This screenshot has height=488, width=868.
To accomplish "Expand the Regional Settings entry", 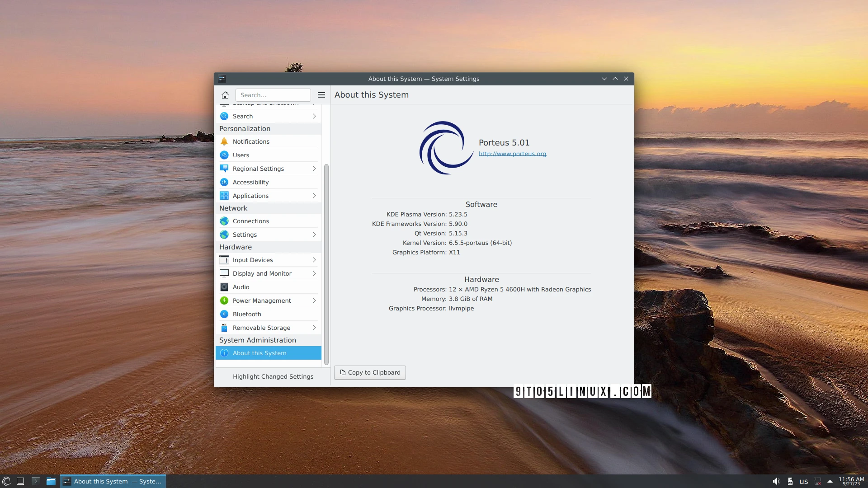I will (313, 169).
